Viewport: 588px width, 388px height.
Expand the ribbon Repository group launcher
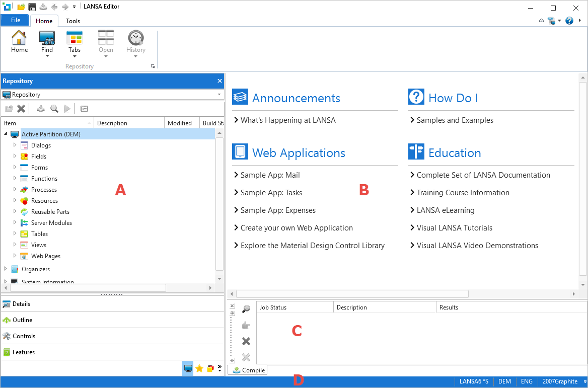(153, 66)
